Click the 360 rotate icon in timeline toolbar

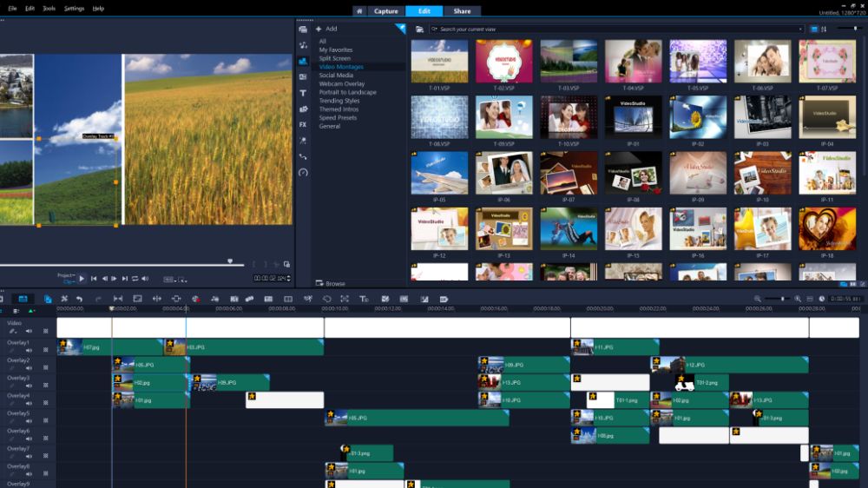click(326, 299)
